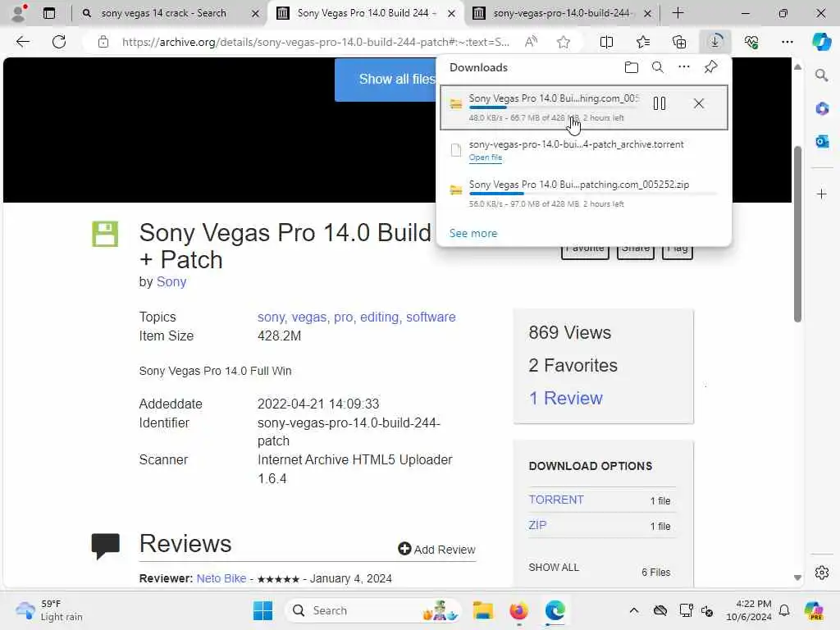This screenshot has height=630, width=840.
Task: Click the archive.org address bar
Action: [316, 42]
